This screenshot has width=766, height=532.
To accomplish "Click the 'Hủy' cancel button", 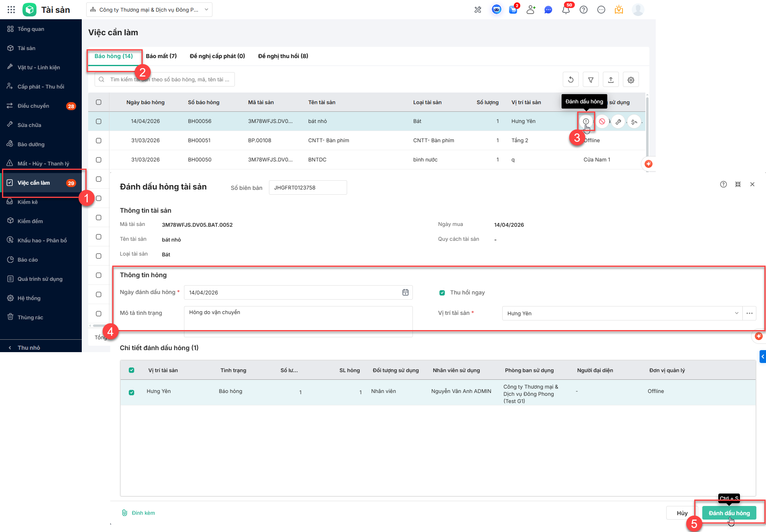I will click(x=682, y=513).
